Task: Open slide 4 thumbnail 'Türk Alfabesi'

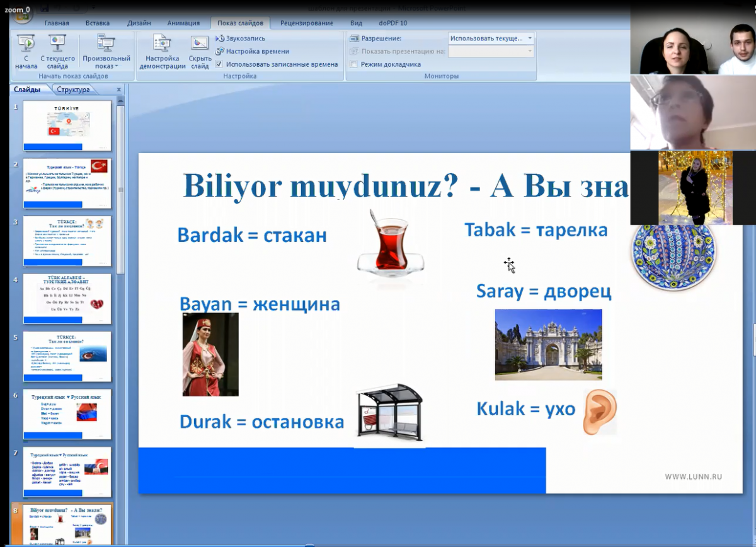Action: (x=67, y=299)
